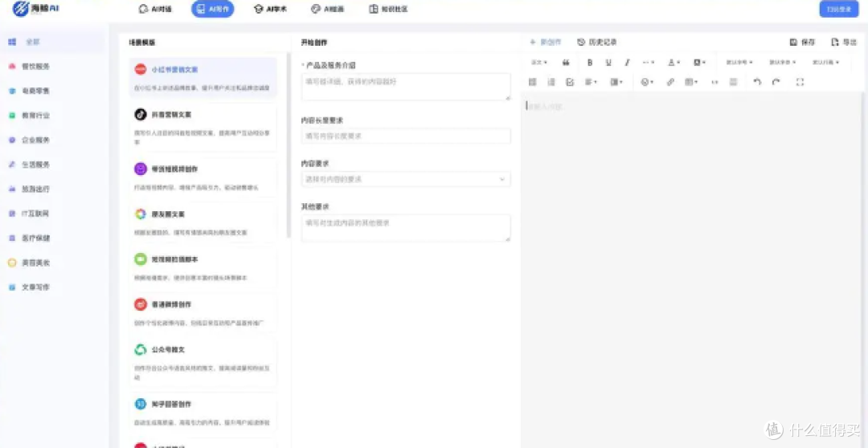
Task: Click the template list scrollbar
Action: [x=289, y=145]
